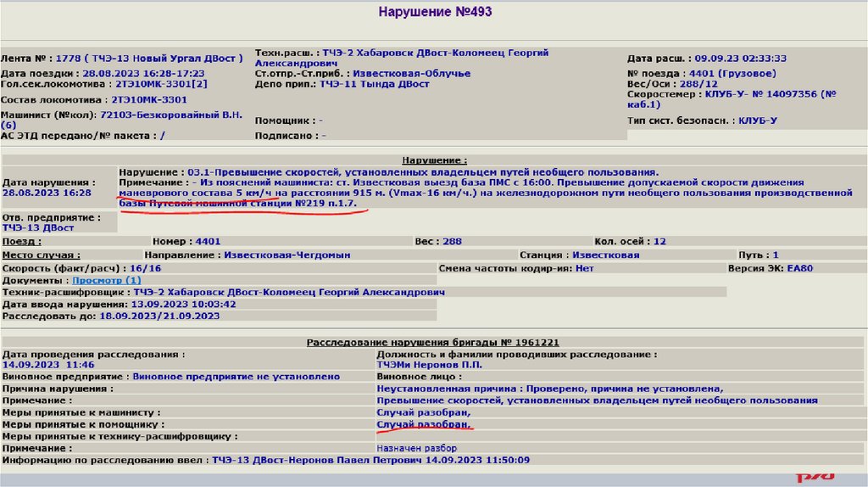Select the note Назначен разбор
This screenshot has width=868, height=487.
[416, 448]
